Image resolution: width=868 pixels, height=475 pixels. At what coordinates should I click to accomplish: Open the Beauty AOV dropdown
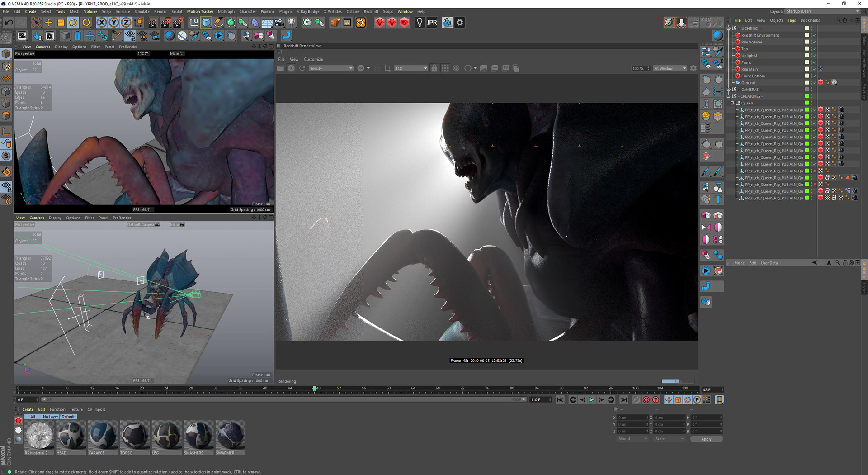331,68
